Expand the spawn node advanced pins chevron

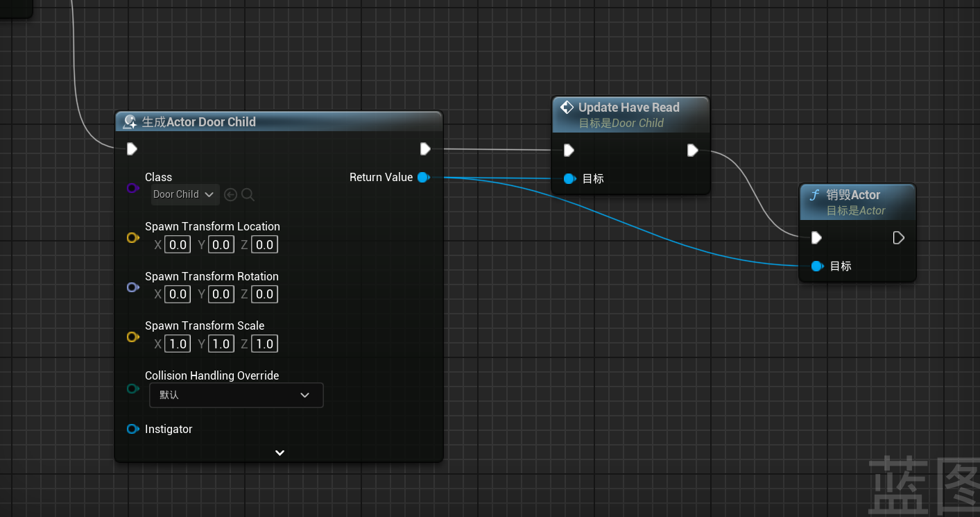click(x=280, y=452)
